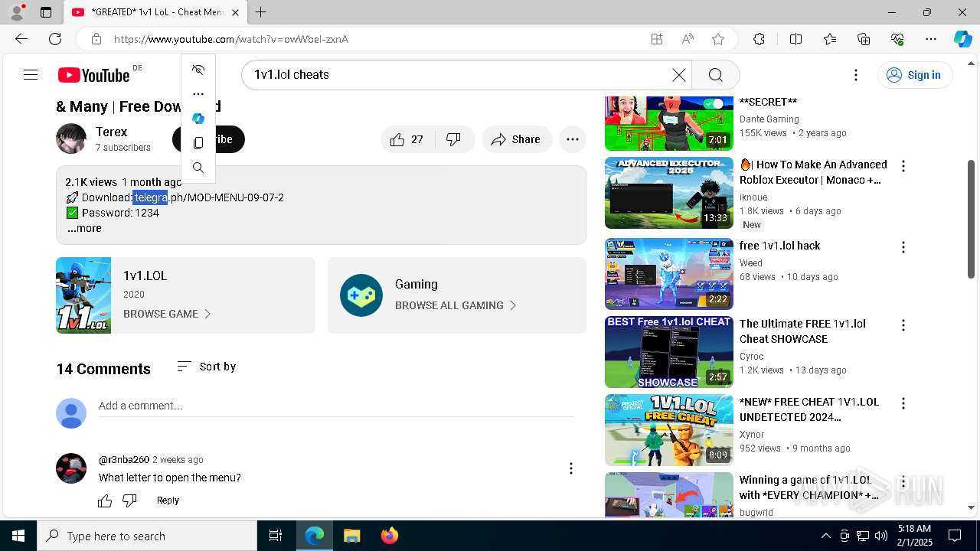Click taskbar search box
Image resolution: width=980 pixels, height=551 pixels.
click(x=147, y=536)
